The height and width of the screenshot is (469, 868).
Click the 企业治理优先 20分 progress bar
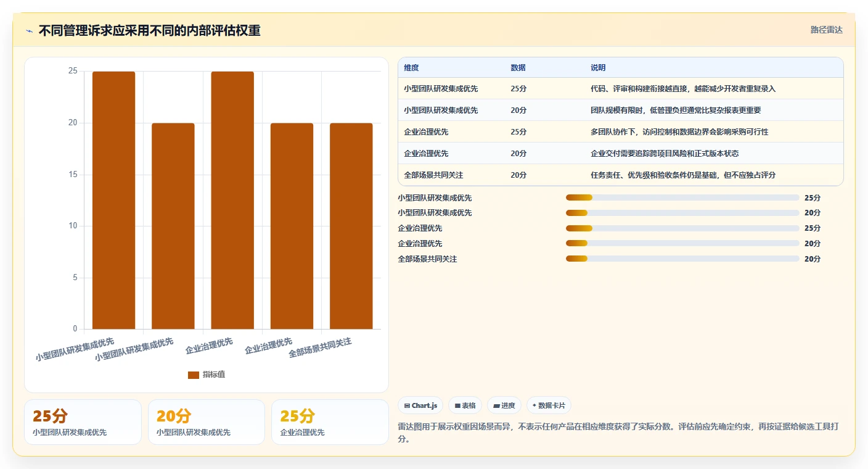point(682,243)
